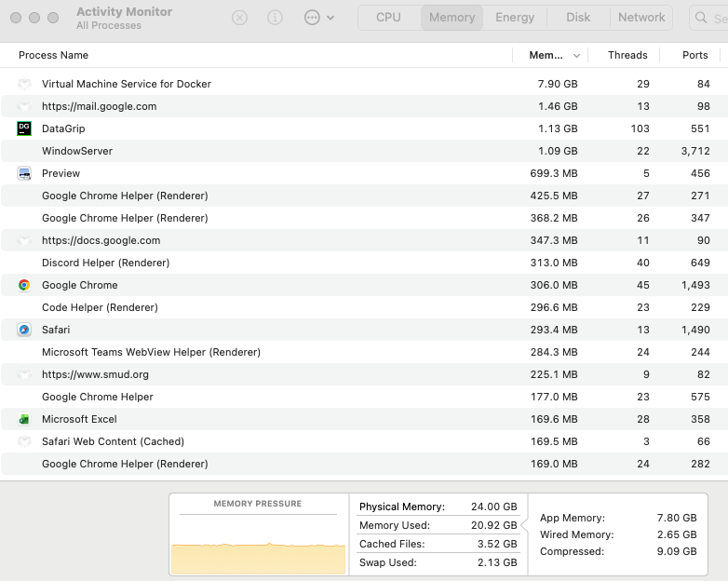Click the Physical Memory 24.00 GB value

[494, 507]
